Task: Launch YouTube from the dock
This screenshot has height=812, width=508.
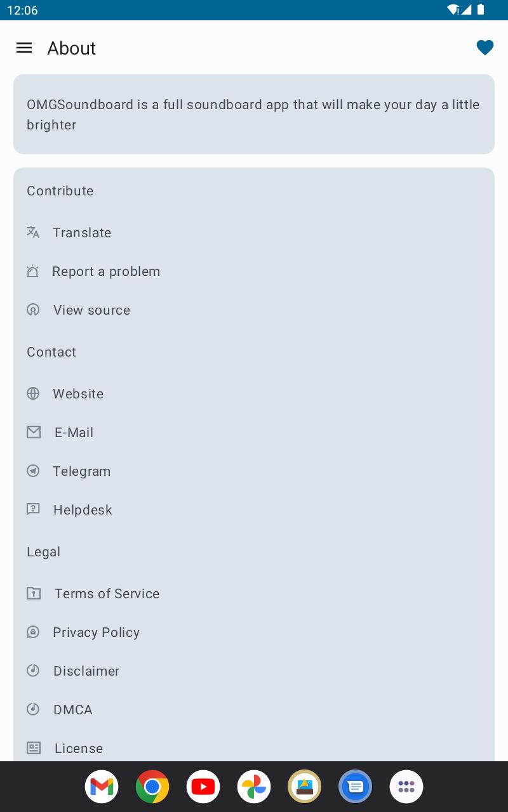Action: coord(203,787)
